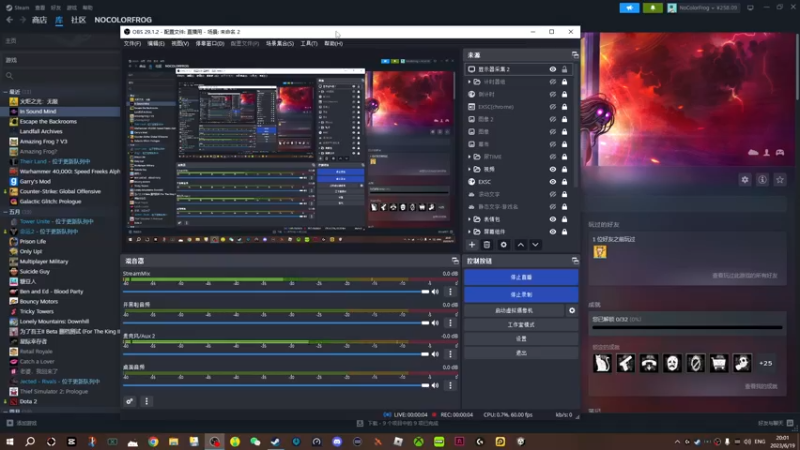Open Google Chrome from the taskbar
This screenshot has width=800, height=450.
(x=153, y=442)
